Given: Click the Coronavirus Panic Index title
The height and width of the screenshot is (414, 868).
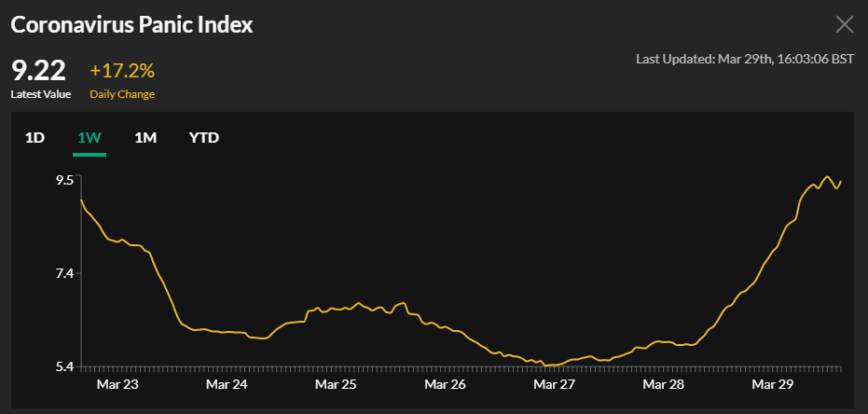Looking at the screenshot, I should pos(131,25).
